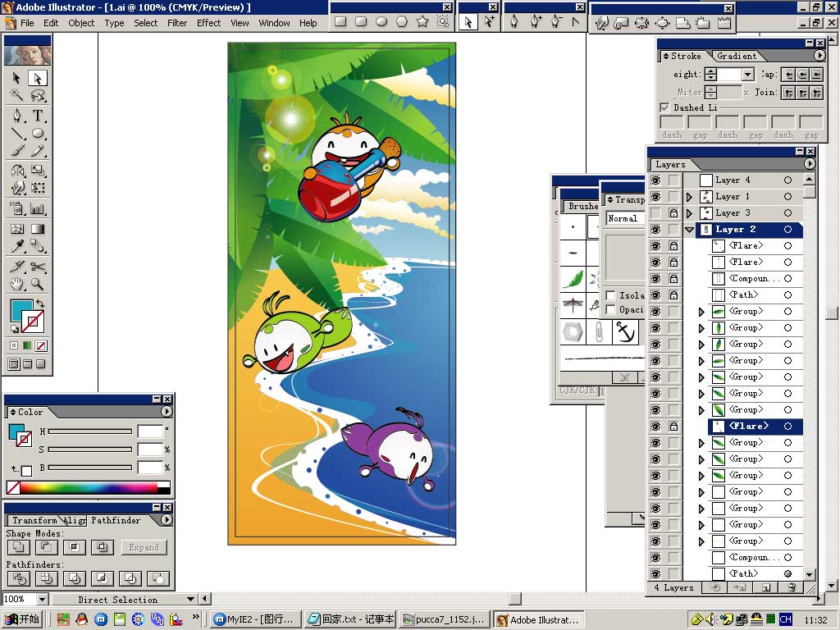Select the Eyedropper tool

pyautogui.click(x=16, y=246)
